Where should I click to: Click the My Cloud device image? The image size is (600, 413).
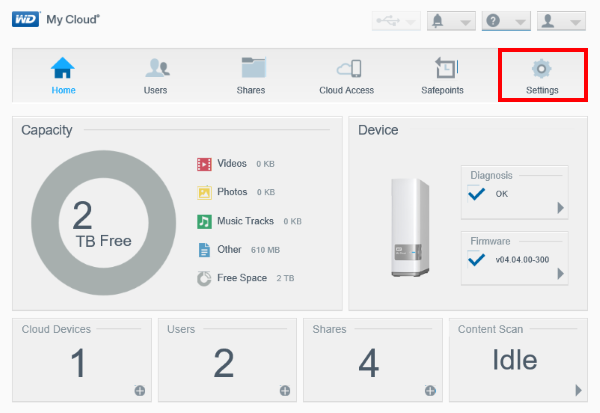pyautogui.click(x=410, y=227)
